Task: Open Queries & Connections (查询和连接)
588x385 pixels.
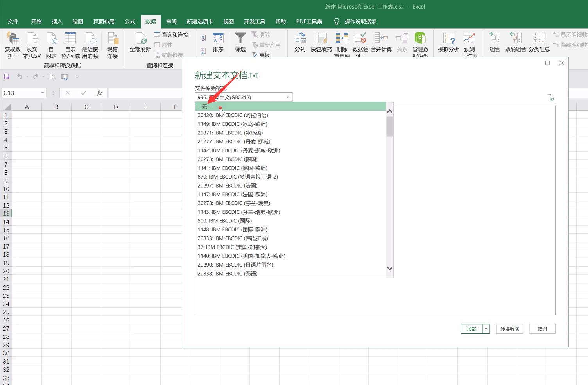Action: [171, 35]
